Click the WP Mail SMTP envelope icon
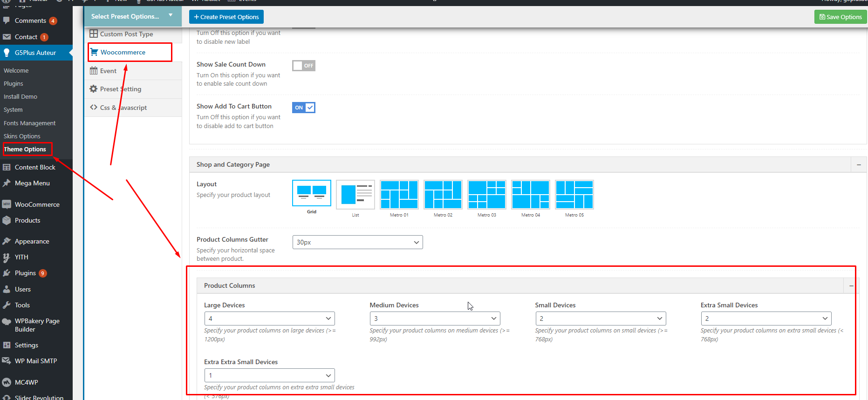868x400 pixels. click(x=7, y=361)
